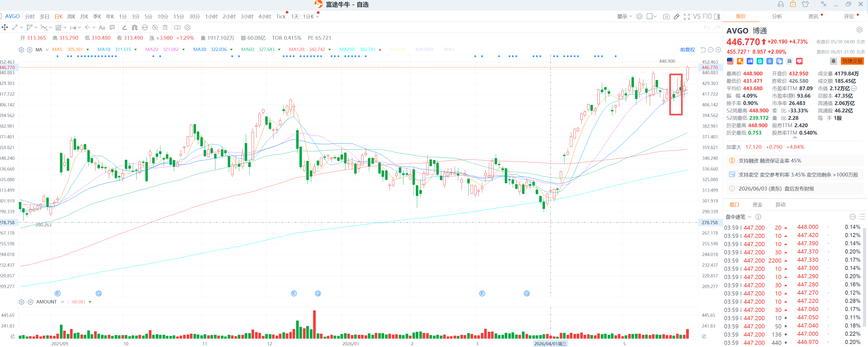Toggle the list view icon in tick panel

pos(862,217)
